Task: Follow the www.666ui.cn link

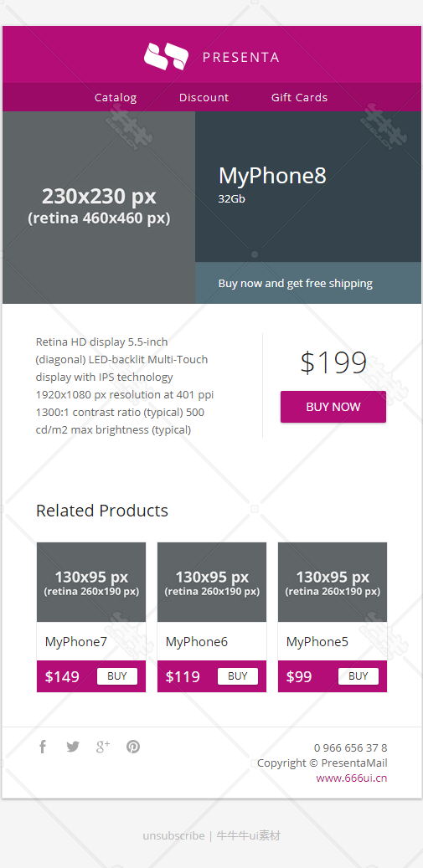Action: click(352, 778)
